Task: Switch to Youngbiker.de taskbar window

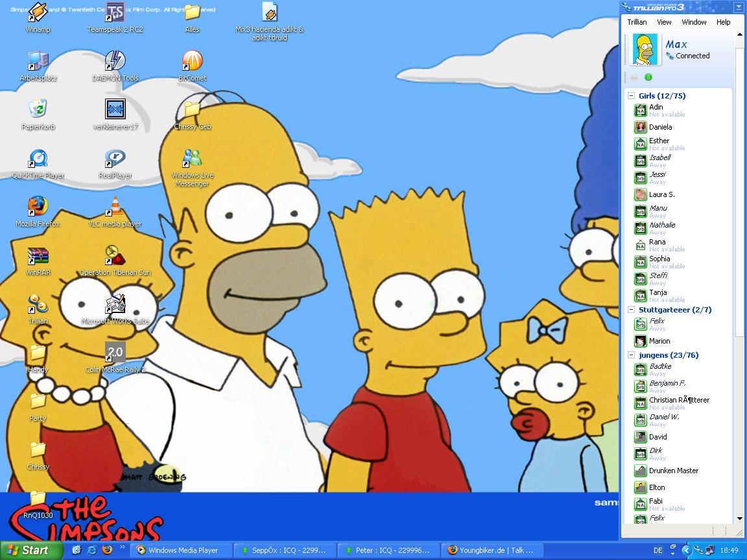Action: click(x=493, y=550)
